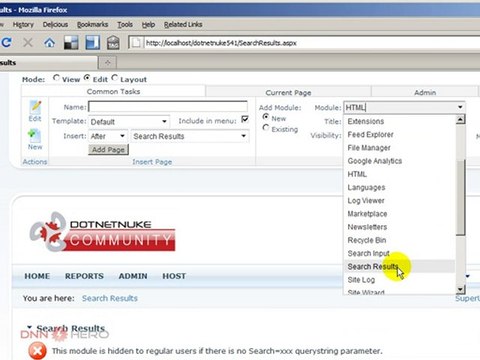The width and height of the screenshot is (480, 360).
Task: Click the red error X icon
Action: [37, 351]
